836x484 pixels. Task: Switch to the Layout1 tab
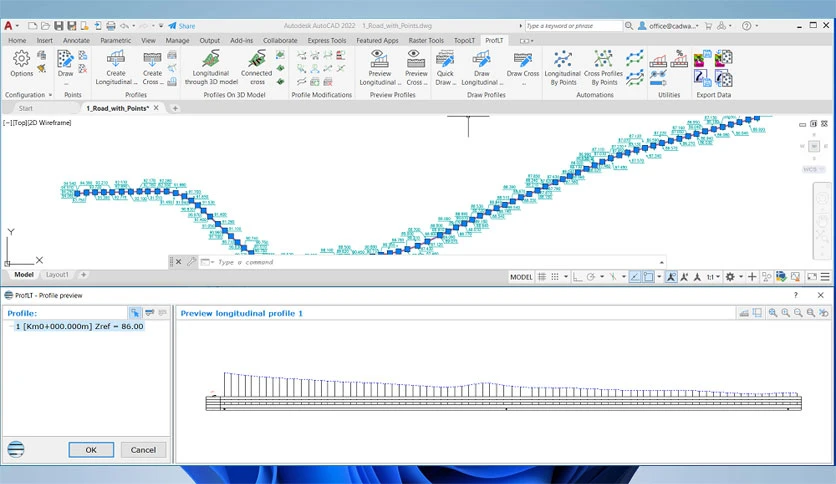[57, 275]
